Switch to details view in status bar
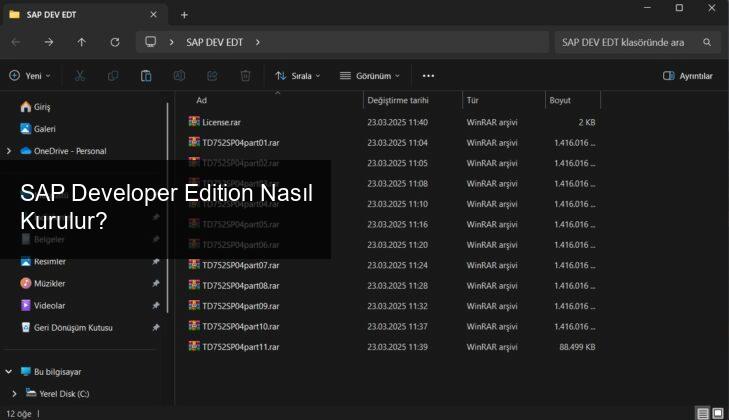Image resolution: width=729 pixels, height=420 pixels. (x=703, y=413)
